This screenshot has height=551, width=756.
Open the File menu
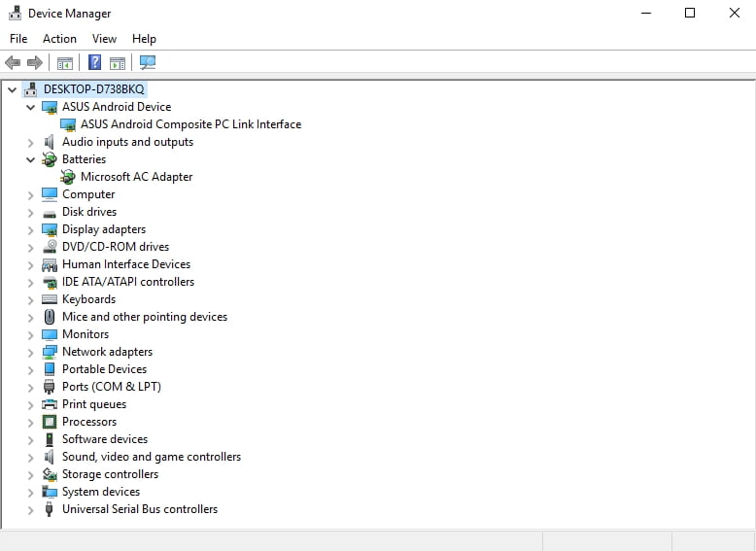click(x=18, y=39)
